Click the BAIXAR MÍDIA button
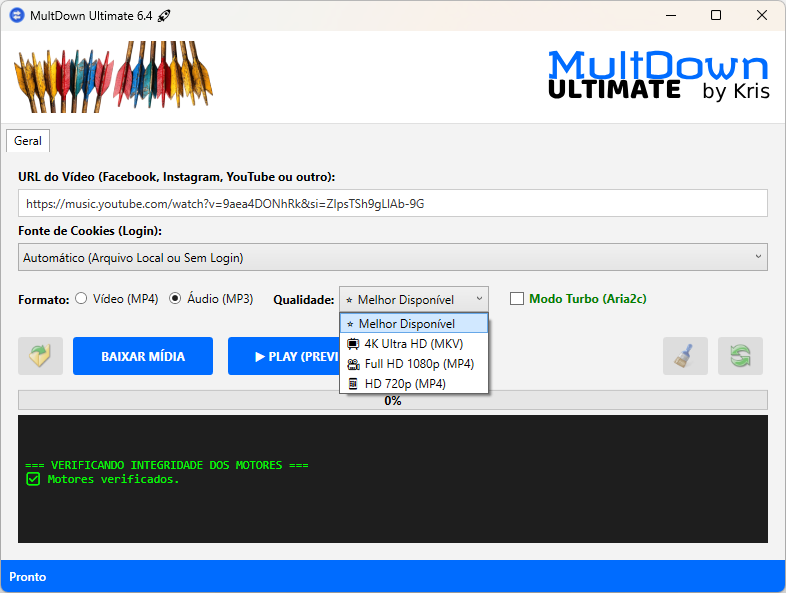 coord(143,356)
